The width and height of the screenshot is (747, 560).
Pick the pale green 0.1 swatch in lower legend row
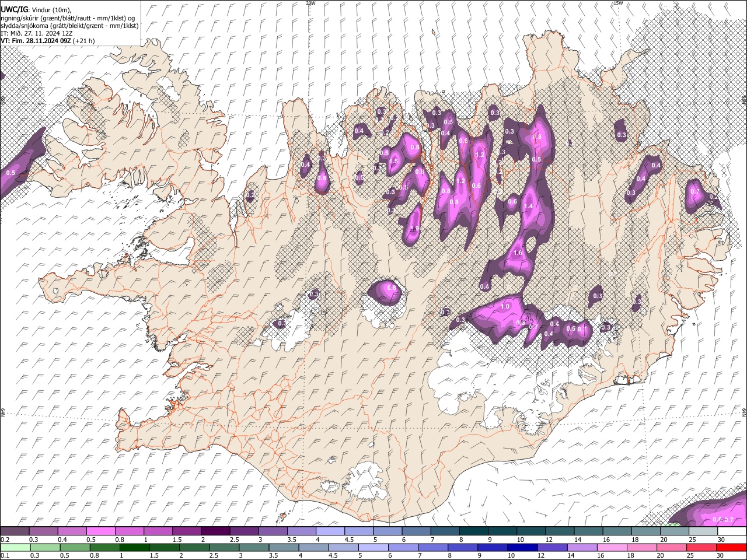pos(16,547)
